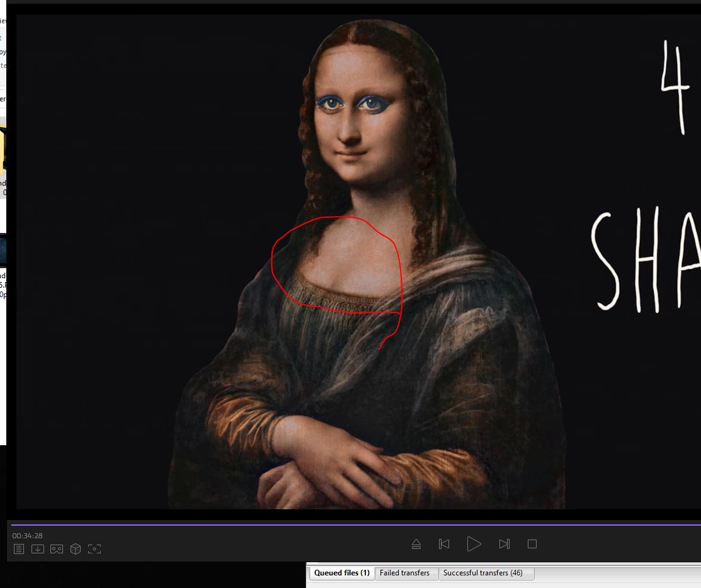Click the download-to-tray icon beside playlist
This screenshot has height=588, width=701.
click(38, 549)
